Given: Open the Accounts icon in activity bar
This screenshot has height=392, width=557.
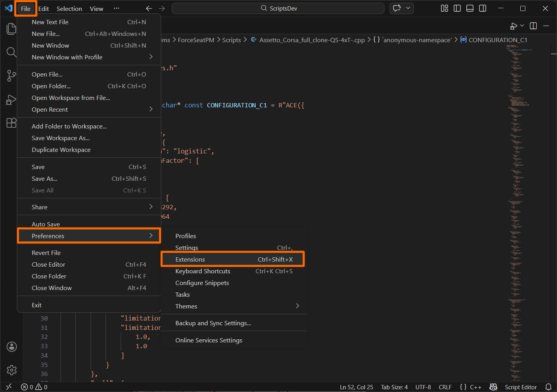Looking at the screenshot, I should click(12, 346).
